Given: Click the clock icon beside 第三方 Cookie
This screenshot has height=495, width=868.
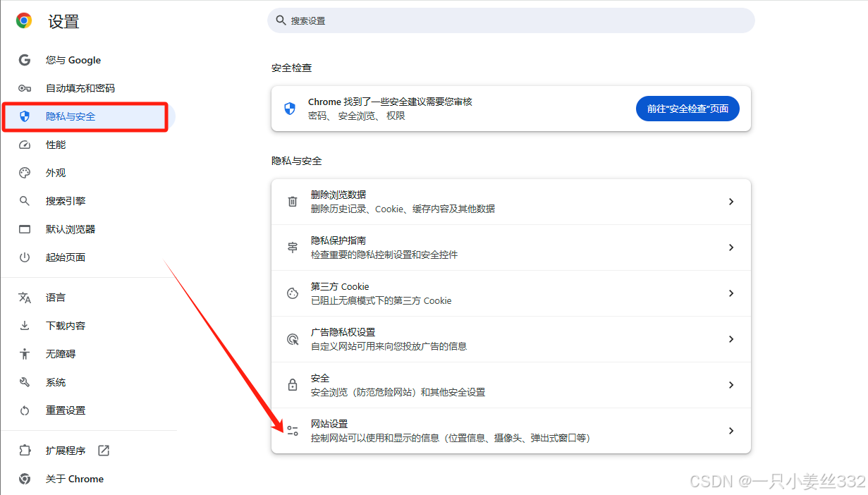Looking at the screenshot, I should point(292,293).
